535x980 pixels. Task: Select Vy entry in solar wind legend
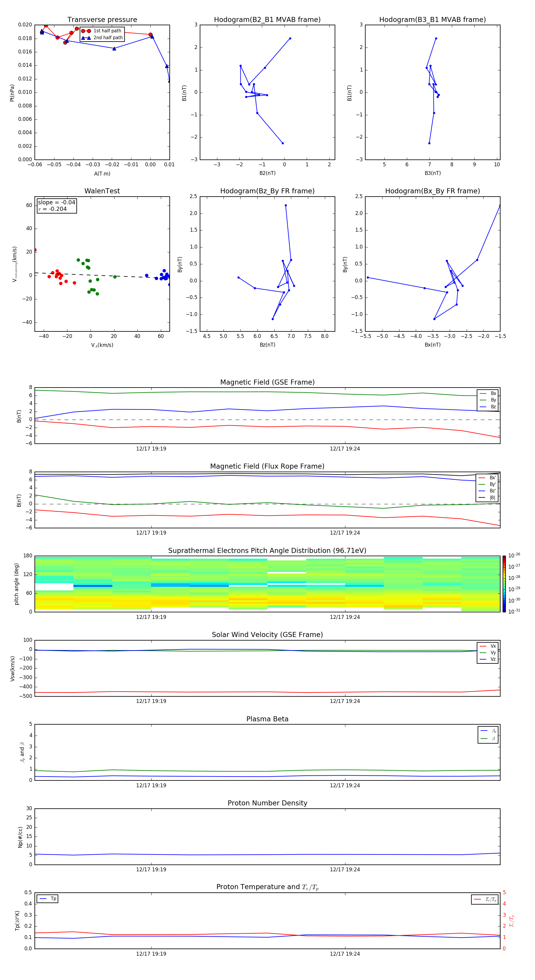pyautogui.click(x=488, y=652)
